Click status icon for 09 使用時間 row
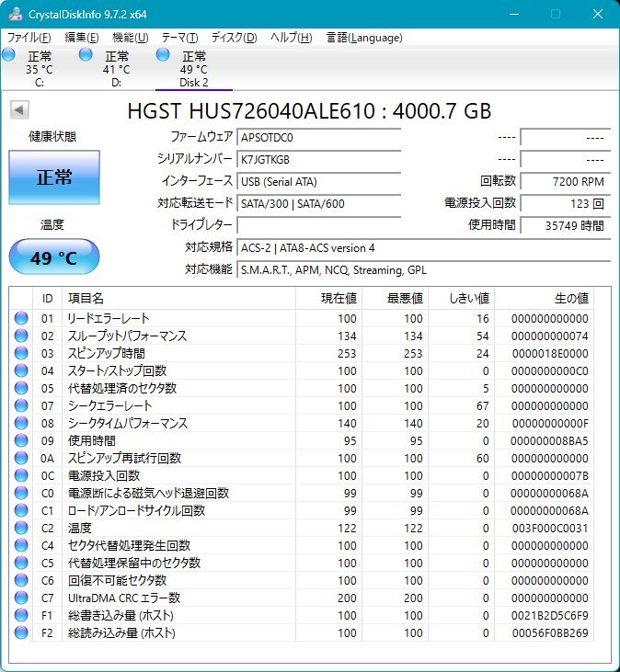 point(21,440)
